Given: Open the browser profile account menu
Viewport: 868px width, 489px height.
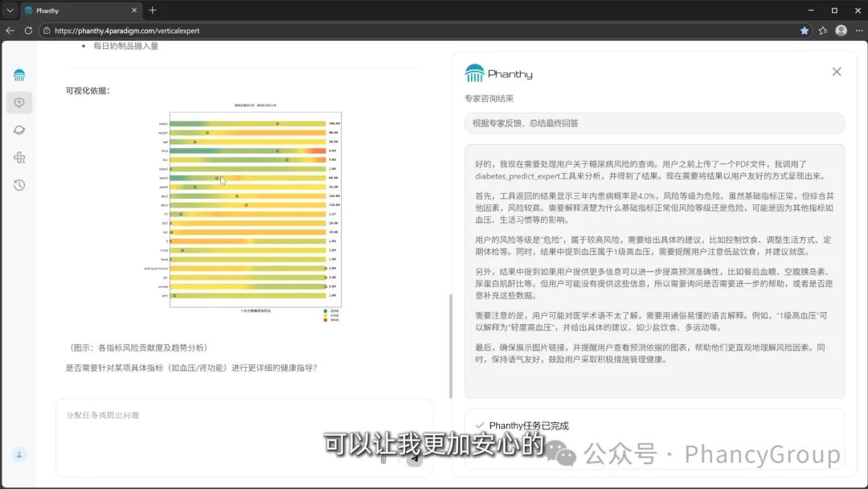Looking at the screenshot, I should (x=841, y=31).
